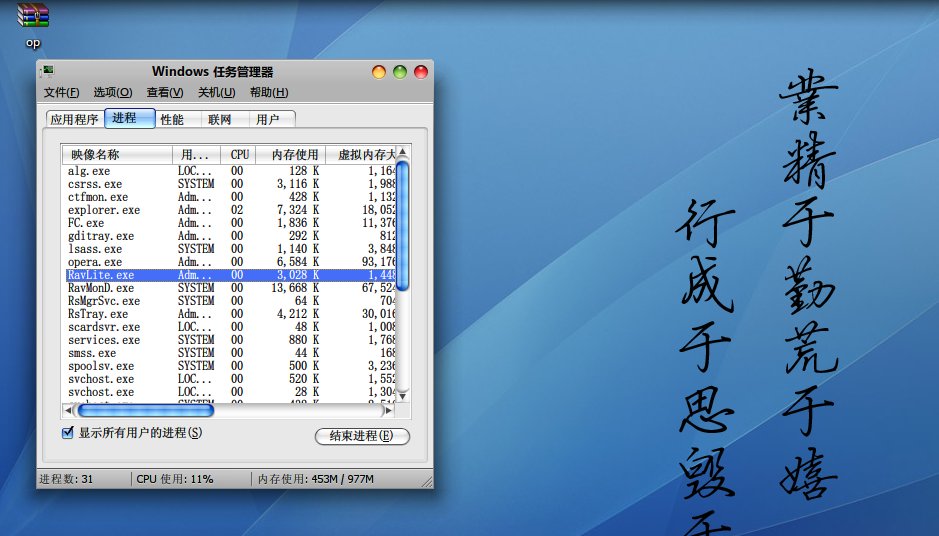Click the 7,324 K memory cell
This screenshot has height=536, width=939.
click(x=298, y=210)
